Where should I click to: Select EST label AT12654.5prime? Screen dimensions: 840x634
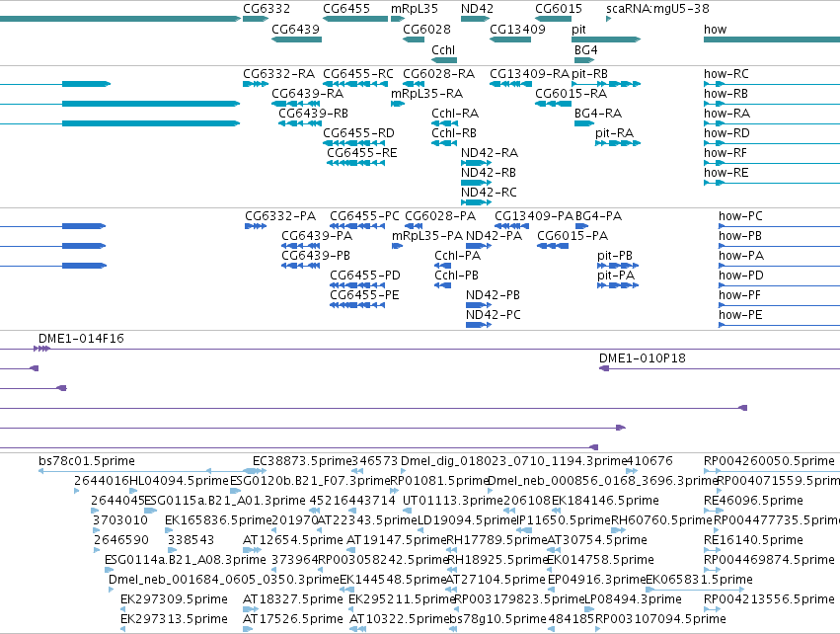[x=293, y=540]
